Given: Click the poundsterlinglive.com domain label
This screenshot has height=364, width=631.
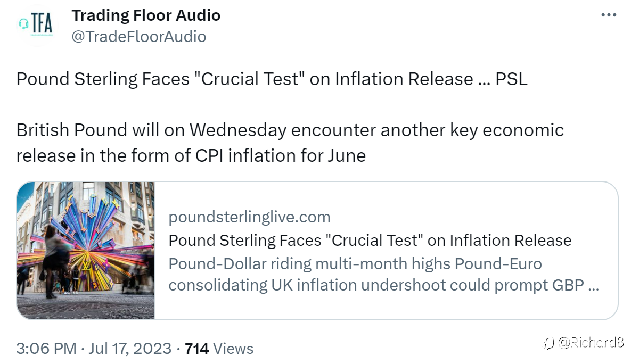Looking at the screenshot, I should [x=249, y=217].
